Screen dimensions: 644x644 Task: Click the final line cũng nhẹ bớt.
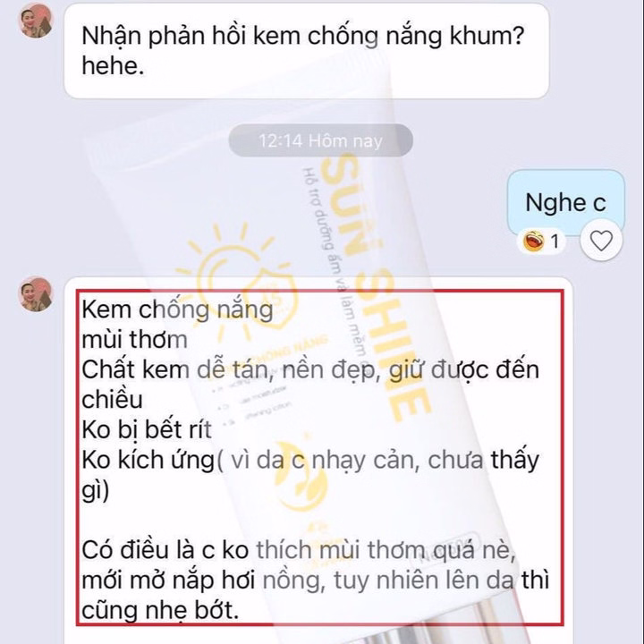click(160, 610)
